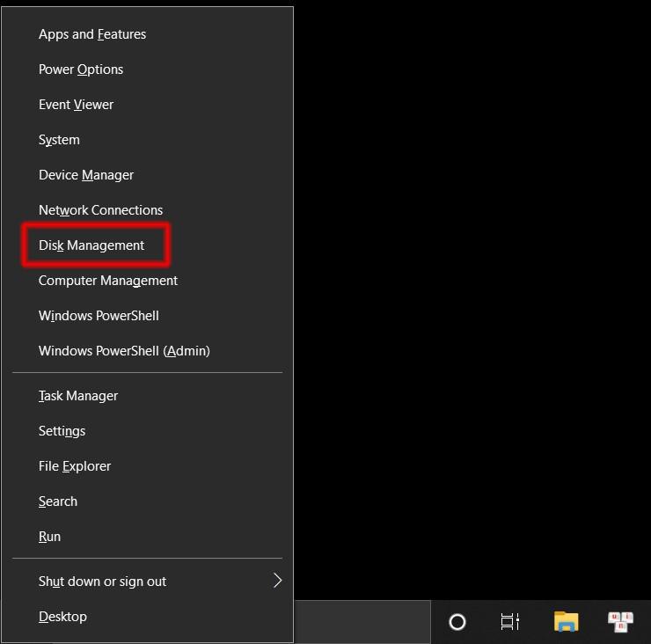Select Apps and Features
Screen dimensions: 651x644
(x=92, y=34)
